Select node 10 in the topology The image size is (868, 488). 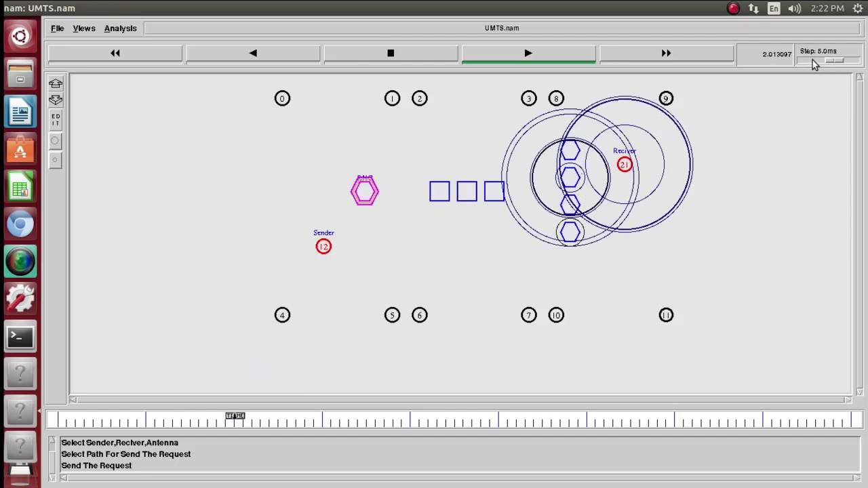click(556, 315)
